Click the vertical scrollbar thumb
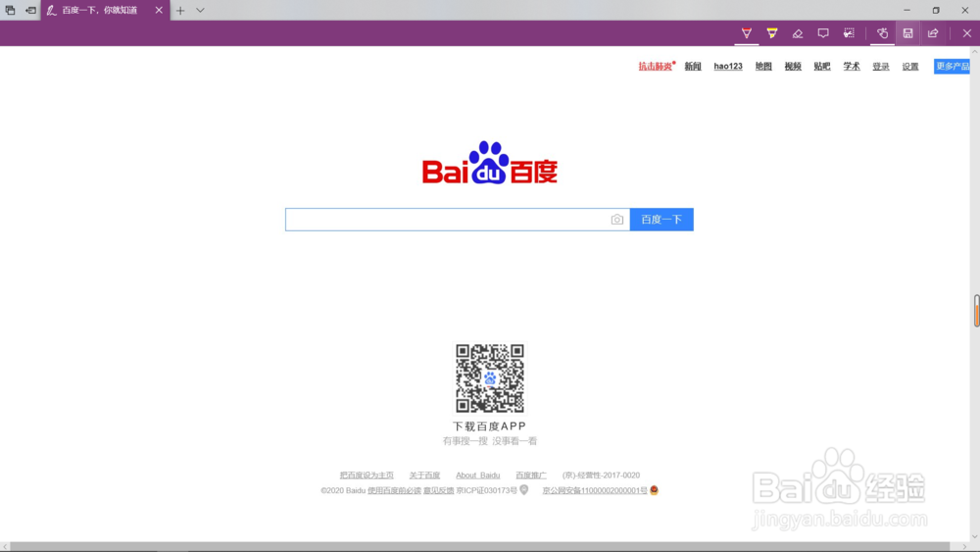The width and height of the screenshot is (980, 552). coord(976,311)
